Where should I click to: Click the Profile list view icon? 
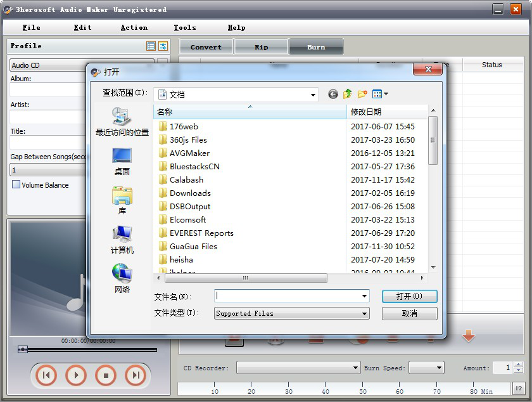click(x=151, y=46)
